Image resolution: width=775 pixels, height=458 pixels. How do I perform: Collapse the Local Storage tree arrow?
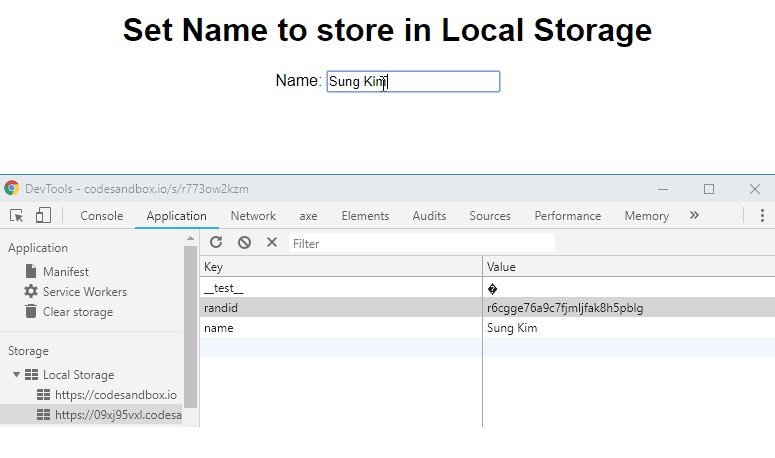click(16, 375)
